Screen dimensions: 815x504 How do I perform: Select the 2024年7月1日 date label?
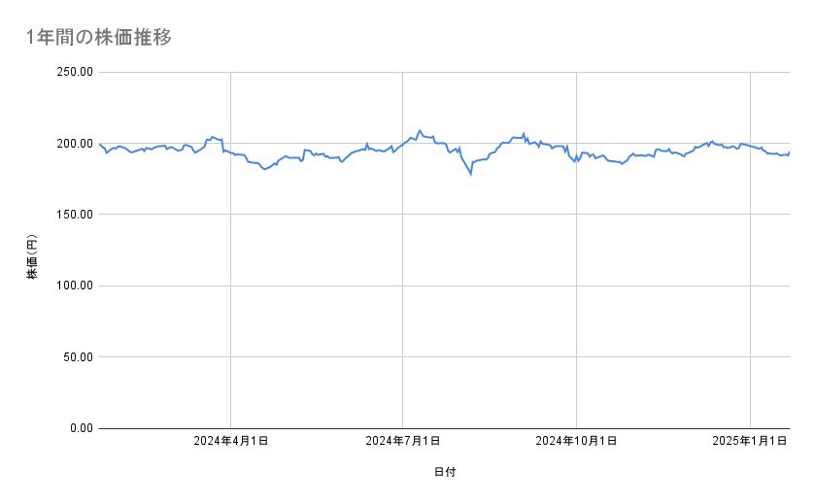coord(402,442)
